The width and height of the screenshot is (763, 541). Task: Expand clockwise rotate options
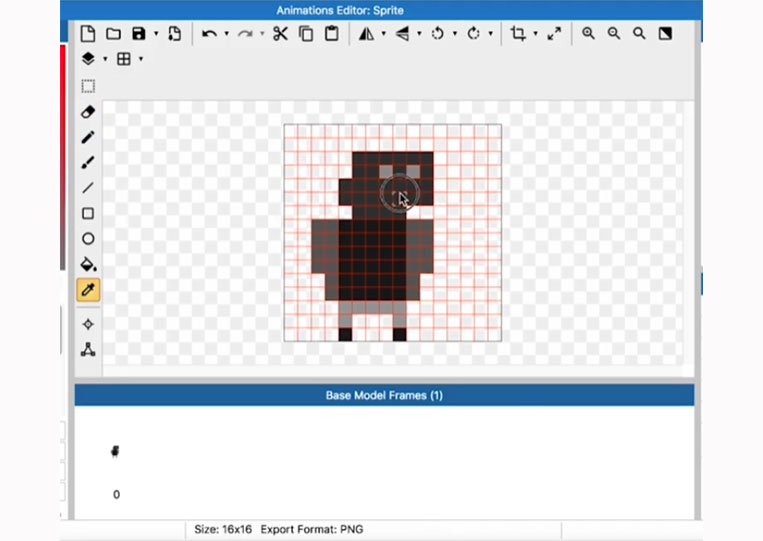pos(490,34)
